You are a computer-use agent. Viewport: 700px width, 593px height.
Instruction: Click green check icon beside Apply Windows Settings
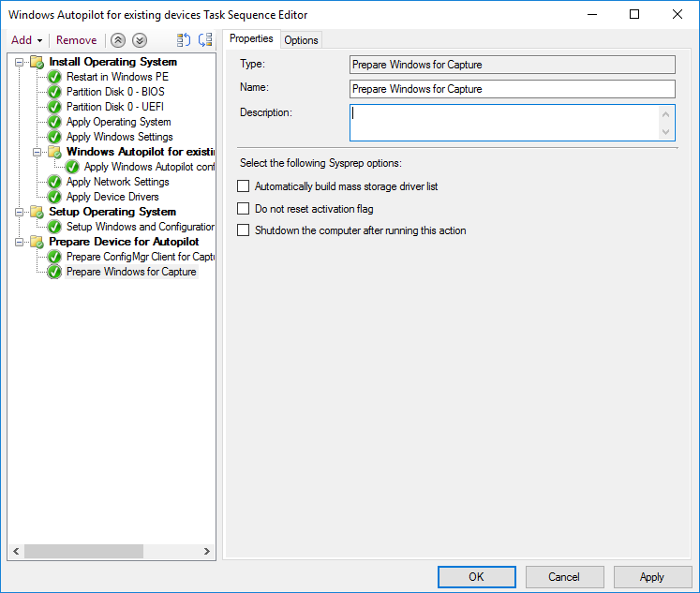tap(54, 137)
